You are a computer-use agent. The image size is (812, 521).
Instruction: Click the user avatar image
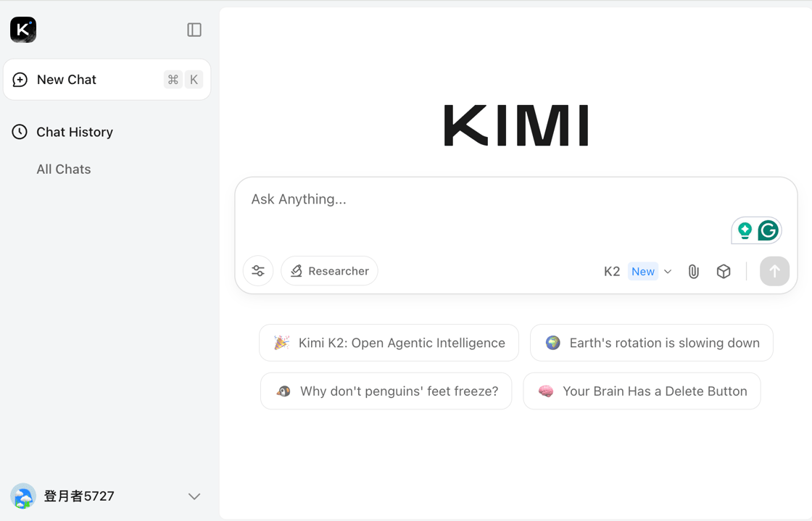(23, 496)
